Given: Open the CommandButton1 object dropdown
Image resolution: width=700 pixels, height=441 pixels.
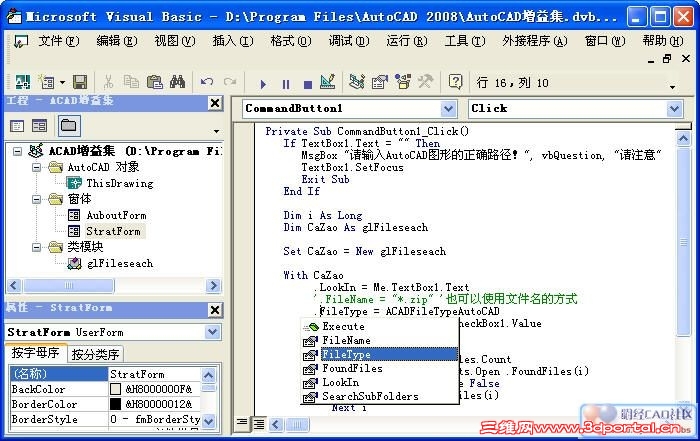Looking at the screenshot, I should (448, 108).
